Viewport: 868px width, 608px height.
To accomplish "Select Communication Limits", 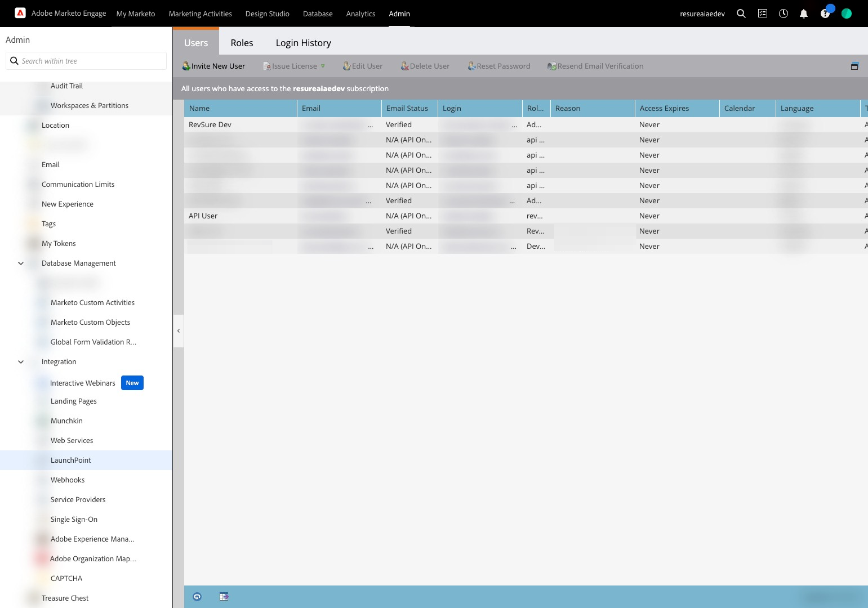I will 78,184.
